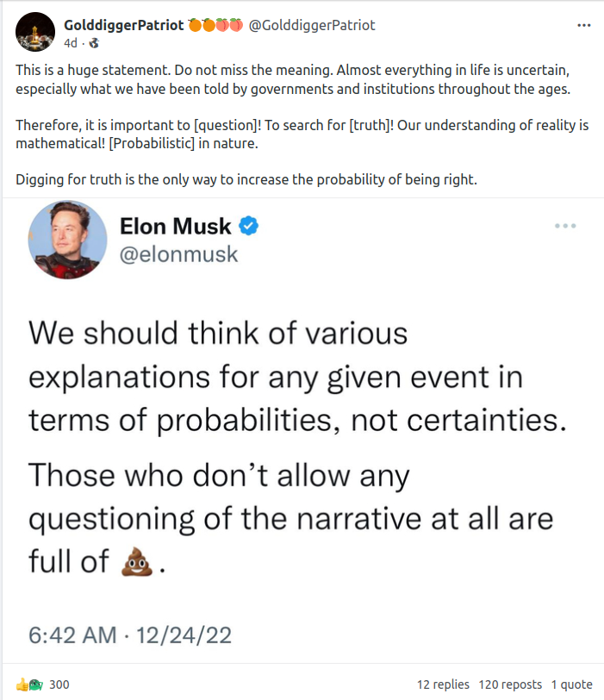Viewport: 604px width, 700px height.
Task: Open the @GolddiggerPatriot handle link
Action: click(312, 25)
